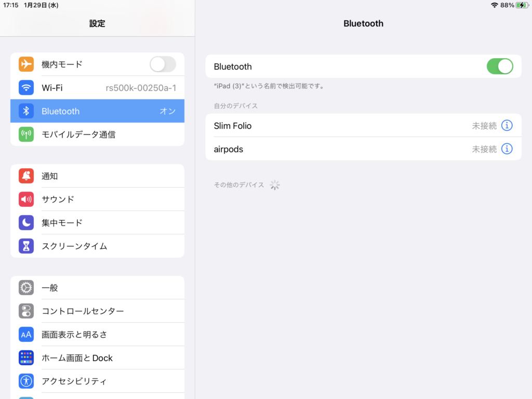Tap the 設定 sidebar title

point(97,23)
